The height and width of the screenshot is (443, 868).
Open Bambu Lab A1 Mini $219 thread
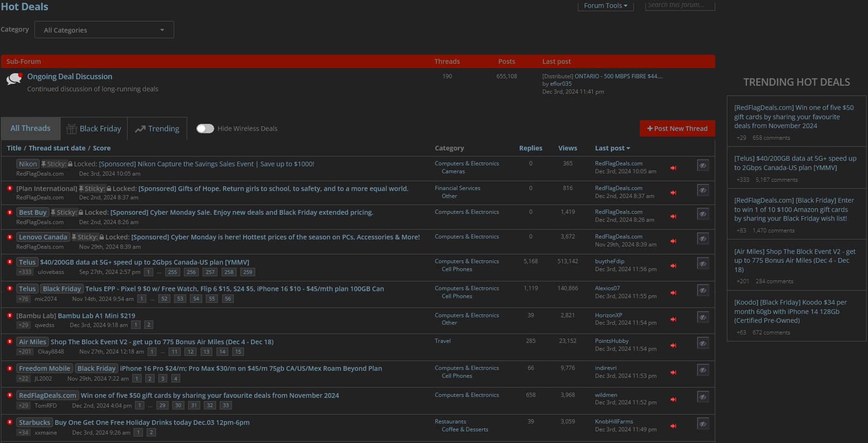point(96,316)
